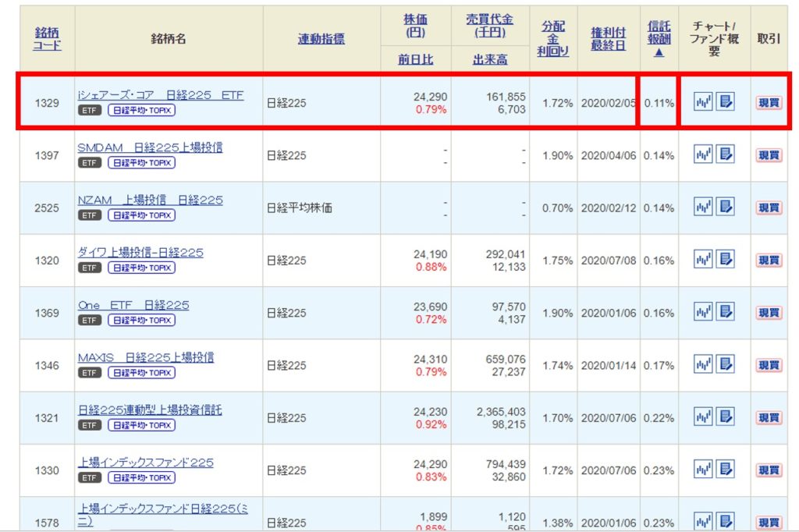The image size is (799, 532).
Task: Sort by 権利付最終日 column header
Action: coord(608,39)
